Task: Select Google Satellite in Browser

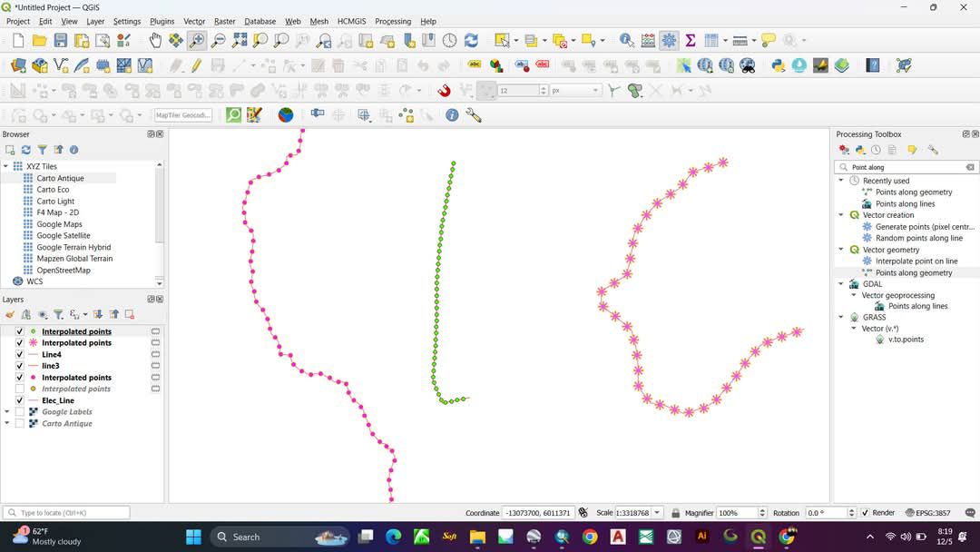Action: [64, 236]
